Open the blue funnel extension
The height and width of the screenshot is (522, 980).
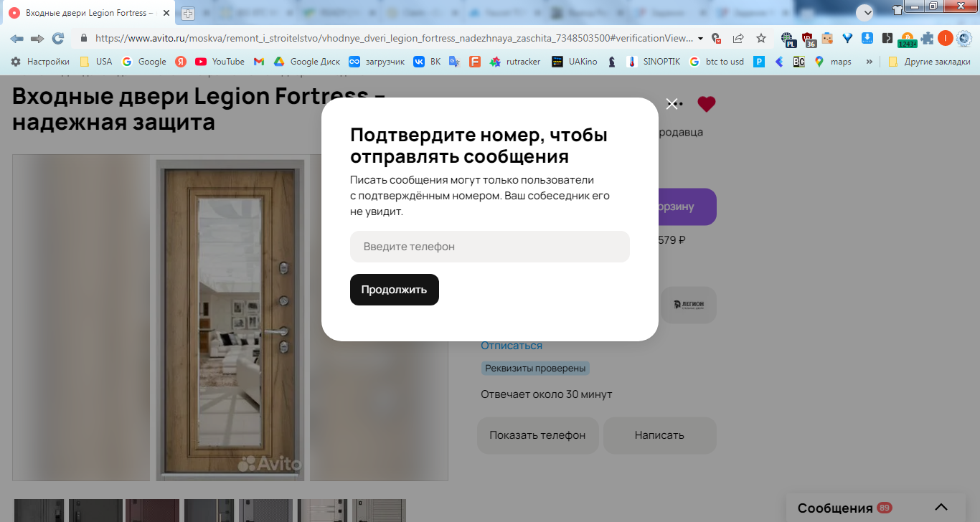click(x=847, y=39)
